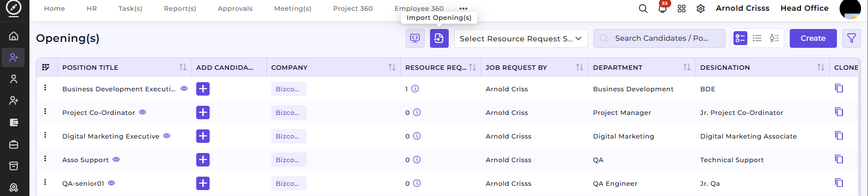
Task: Clone the Business Development Executive opening
Action: [839, 88]
